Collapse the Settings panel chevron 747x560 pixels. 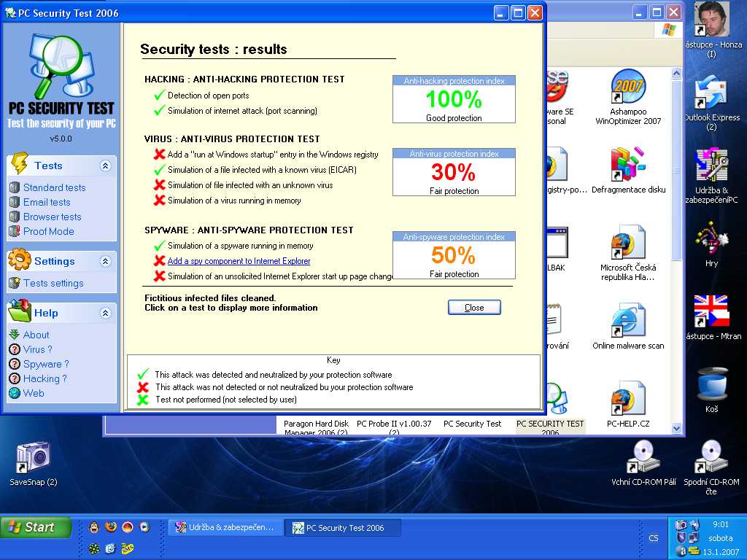(105, 261)
